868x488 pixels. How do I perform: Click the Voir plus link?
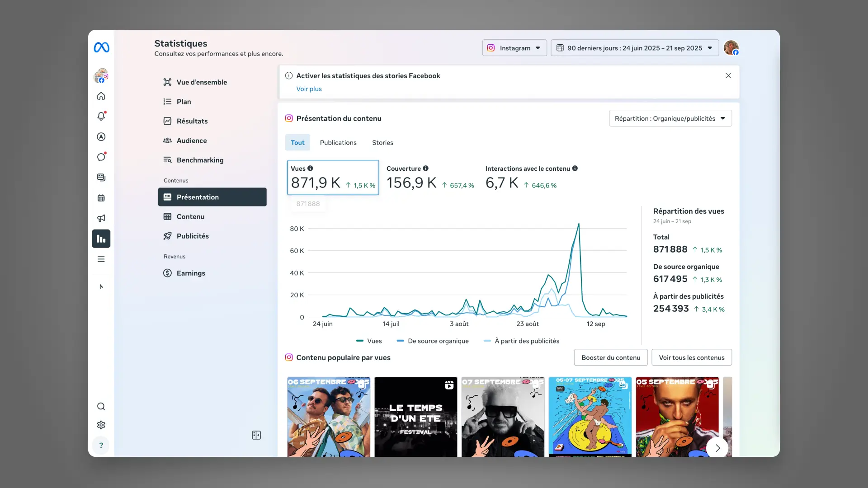click(x=309, y=89)
